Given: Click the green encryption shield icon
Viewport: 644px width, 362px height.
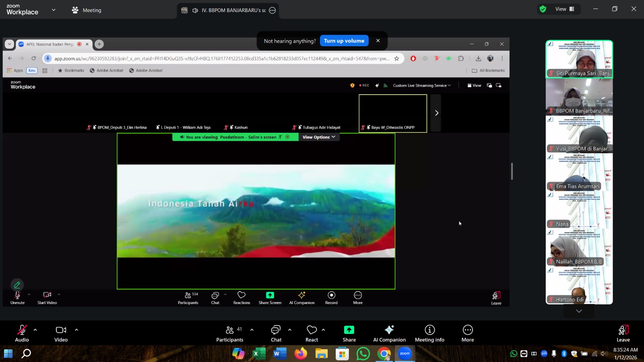Looking at the screenshot, I should point(543,9).
